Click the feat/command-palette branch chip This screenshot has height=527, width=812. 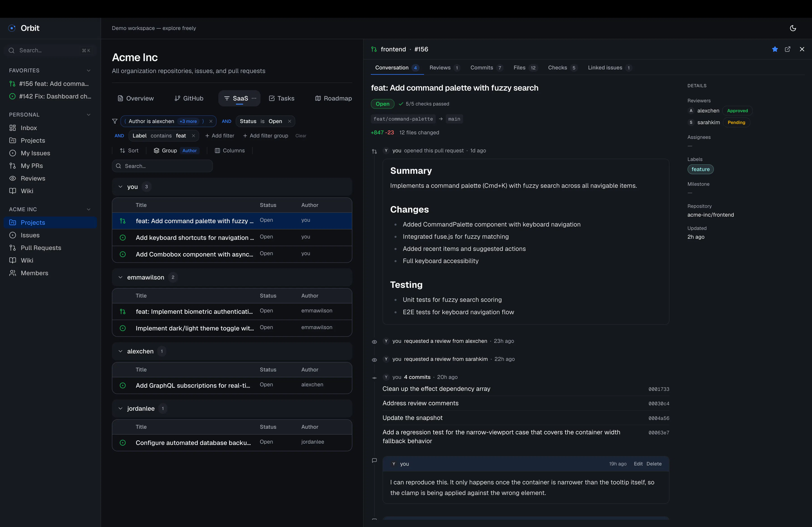coord(403,119)
